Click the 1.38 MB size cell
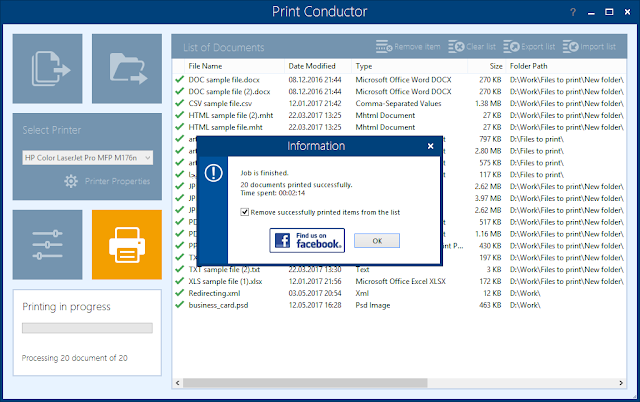 point(488,103)
